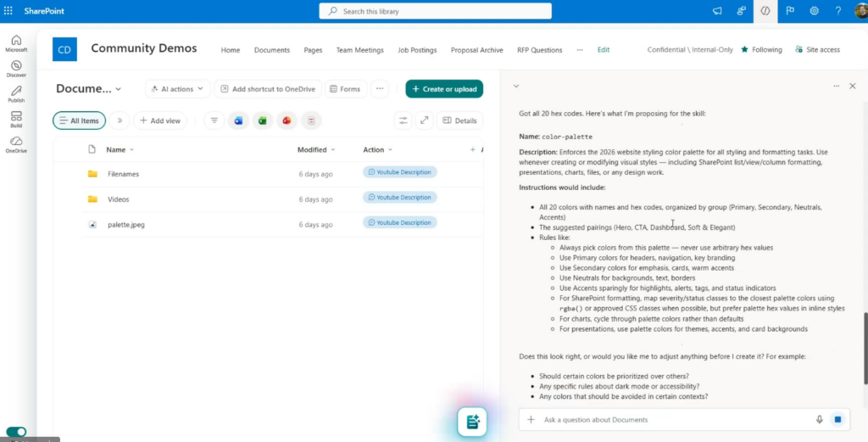Image resolution: width=868 pixels, height=442 pixels.
Task: Open the Build section in sidebar
Action: click(x=16, y=119)
